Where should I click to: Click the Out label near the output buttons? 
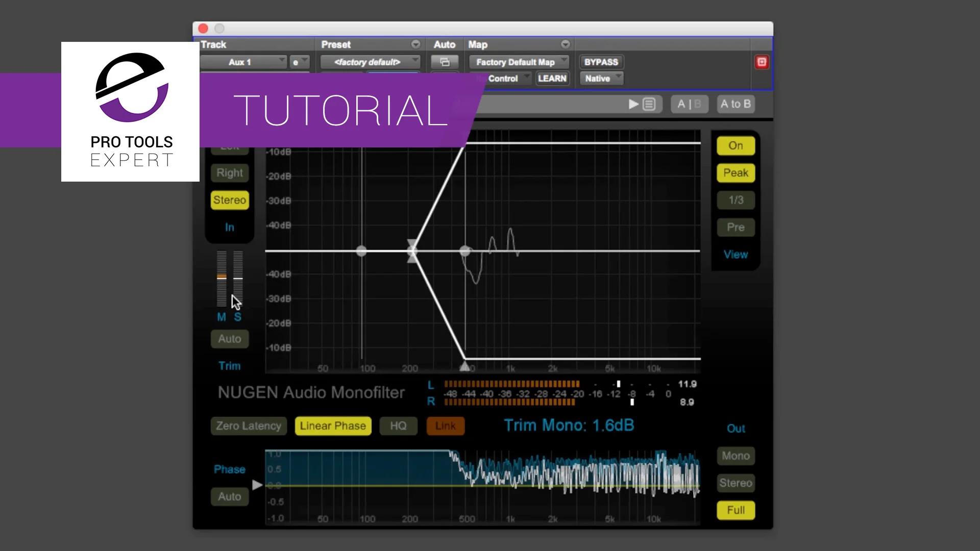pyautogui.click(x=736, y=428)
